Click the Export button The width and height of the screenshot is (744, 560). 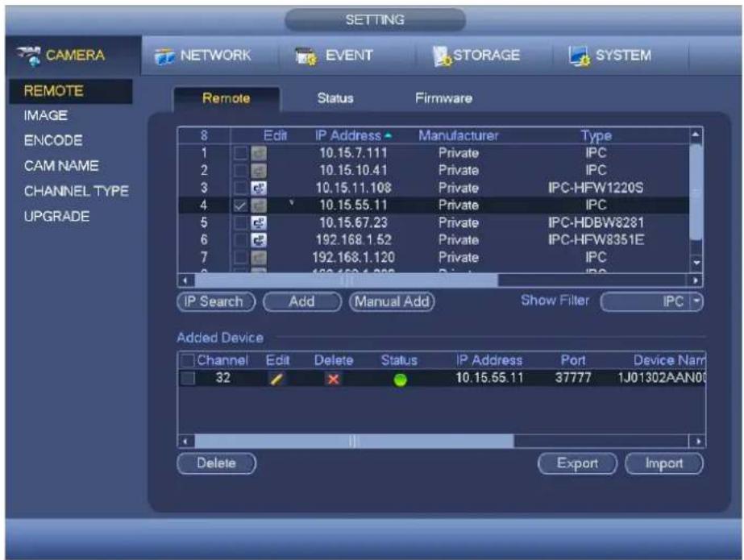[x=577, y=463]
